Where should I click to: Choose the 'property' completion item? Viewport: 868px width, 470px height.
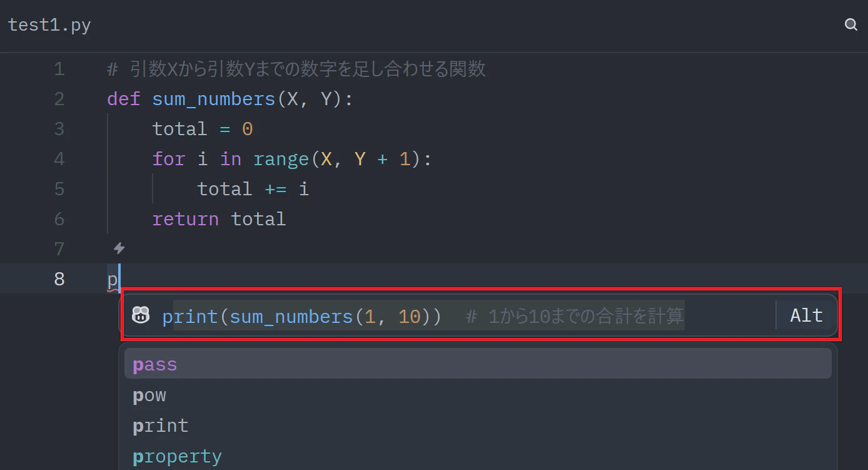tap(478, 456)
